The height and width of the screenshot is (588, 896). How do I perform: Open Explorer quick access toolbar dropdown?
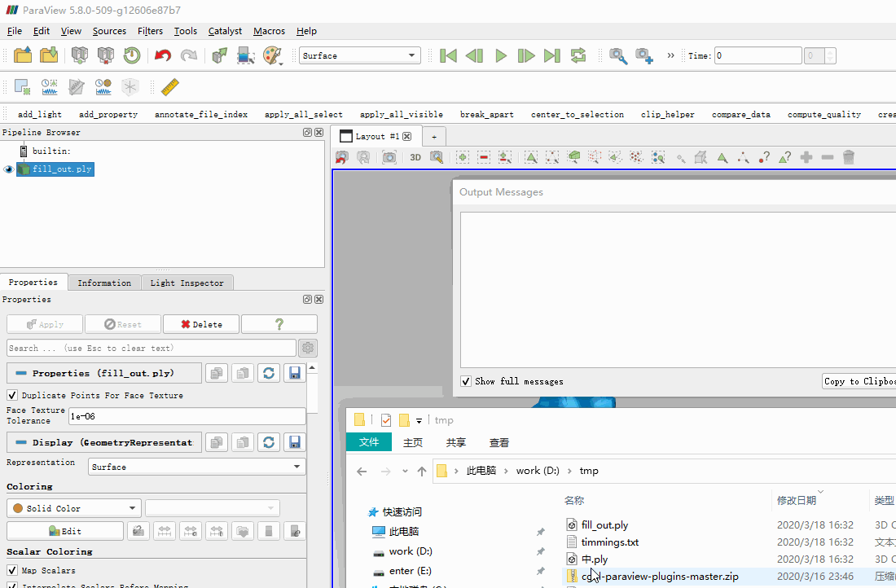(419, 420)
